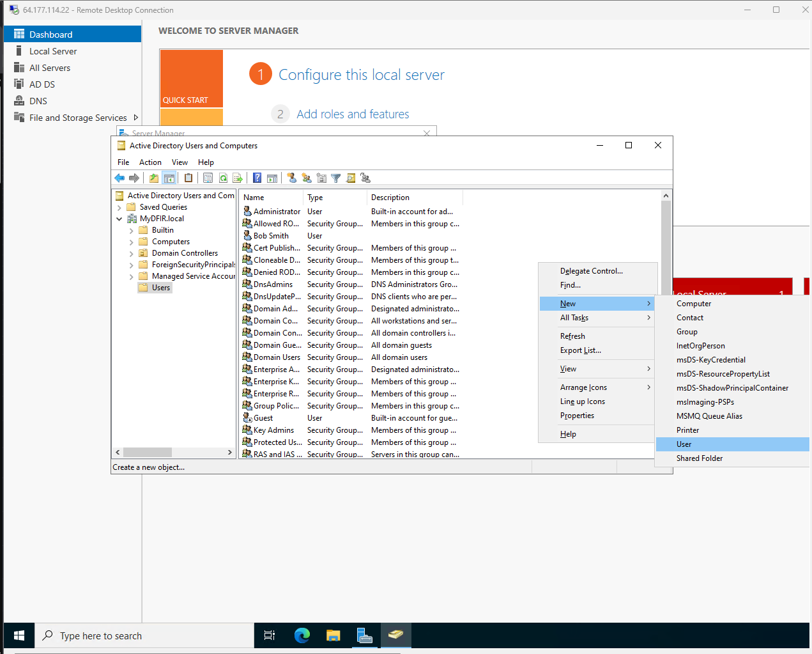Choose Refresh in the context menu

597,336
